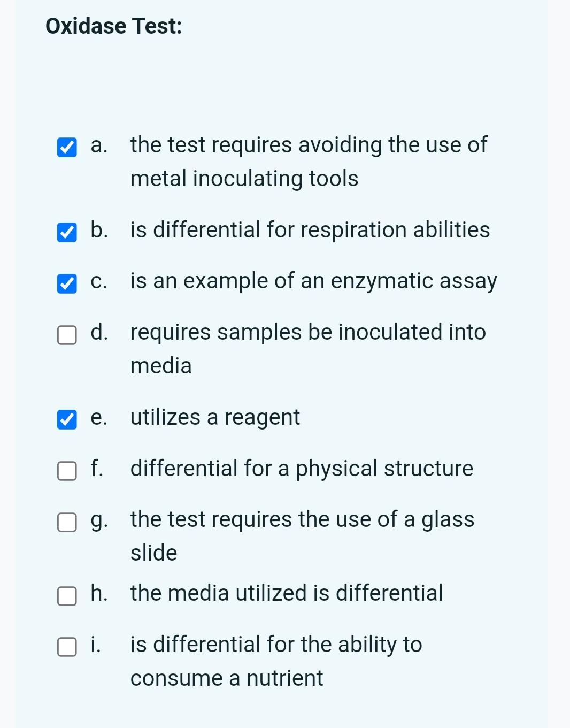Click the label 'differential for a physical structure'
The width and height of the screenshot is (570, 728).
(x=302, y=469)
